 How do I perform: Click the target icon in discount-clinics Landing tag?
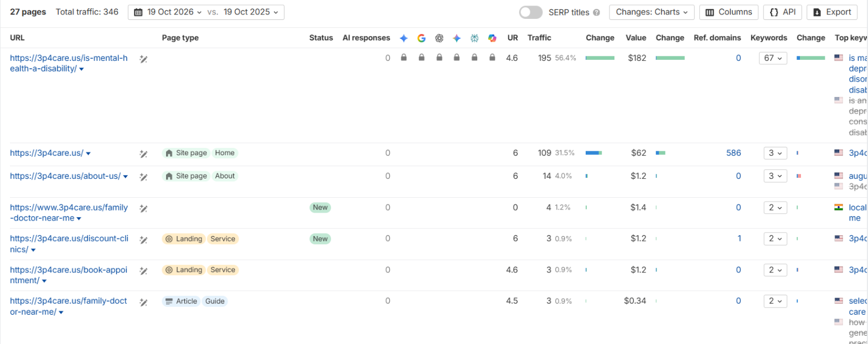[x=169, y=239]
